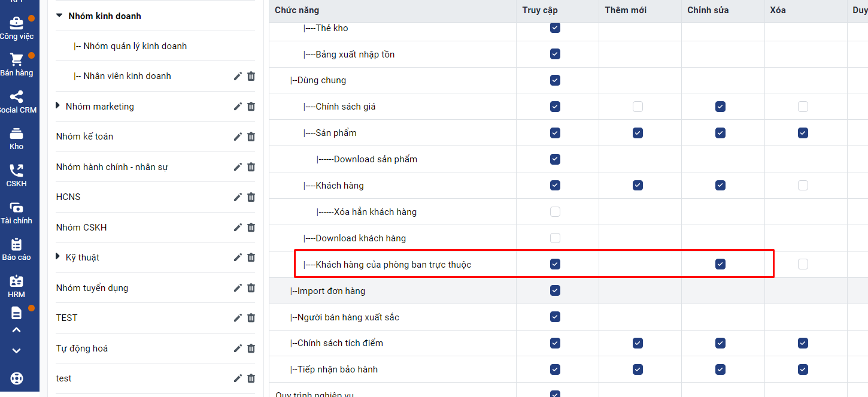The width and height of the screenshot is (868, 397).
Task: Open the Social CRM share icon
Action: 16,97
